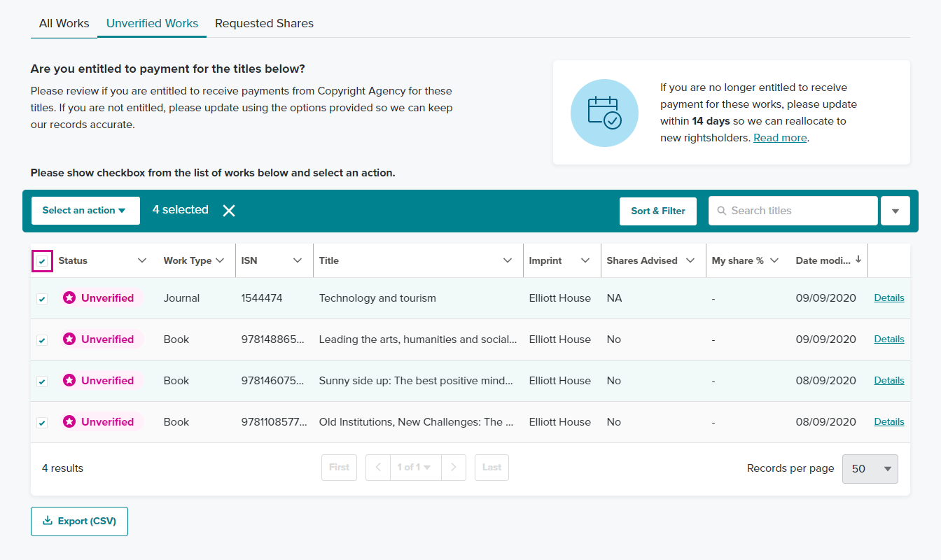
Task: Uncheck the Old Institutions row checkbox
Action: click(x=42, y=423)
